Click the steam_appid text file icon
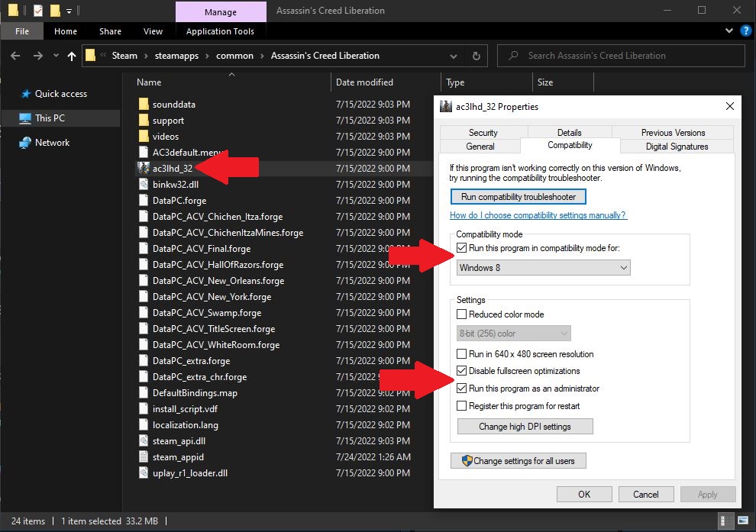Screen dimensions: 756x532 144,457
